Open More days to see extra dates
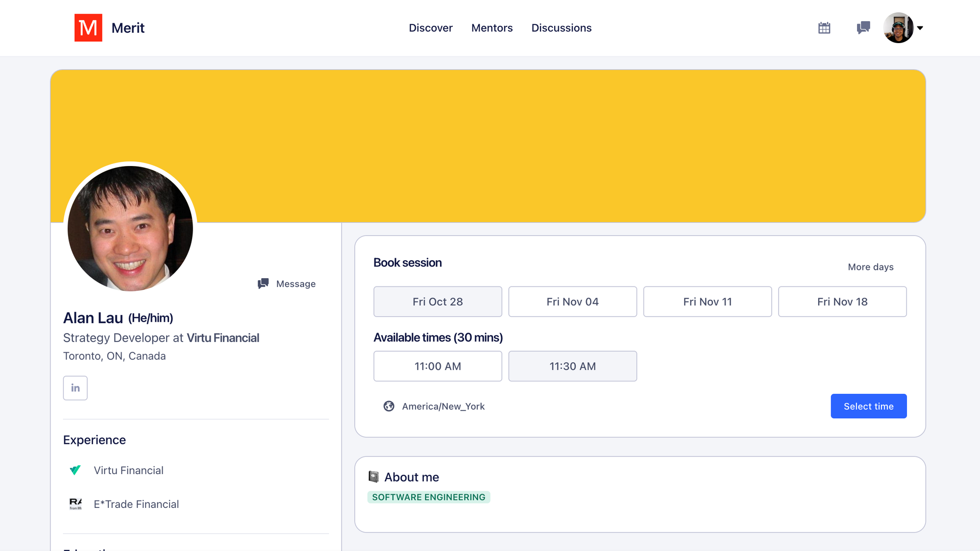Viewport: 980px width, 551px height. [x=870, y=267]
